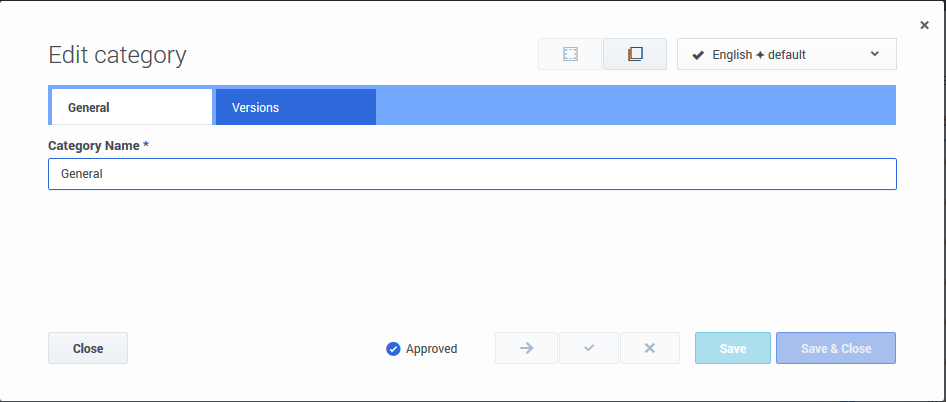Expand the language dropdown chevron
The width and height of the screenshot is (946, 402).
(x=875, y=54)
